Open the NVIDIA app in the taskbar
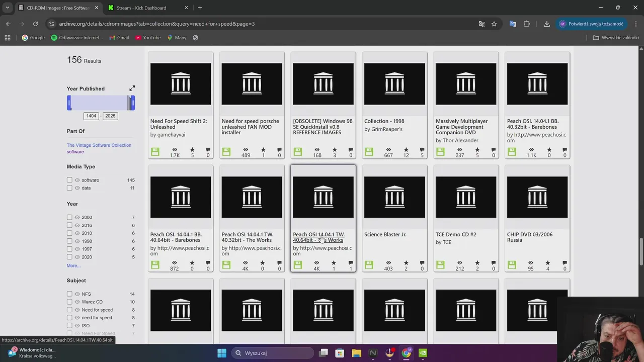The image size is (644, 362). coord(423,353)
